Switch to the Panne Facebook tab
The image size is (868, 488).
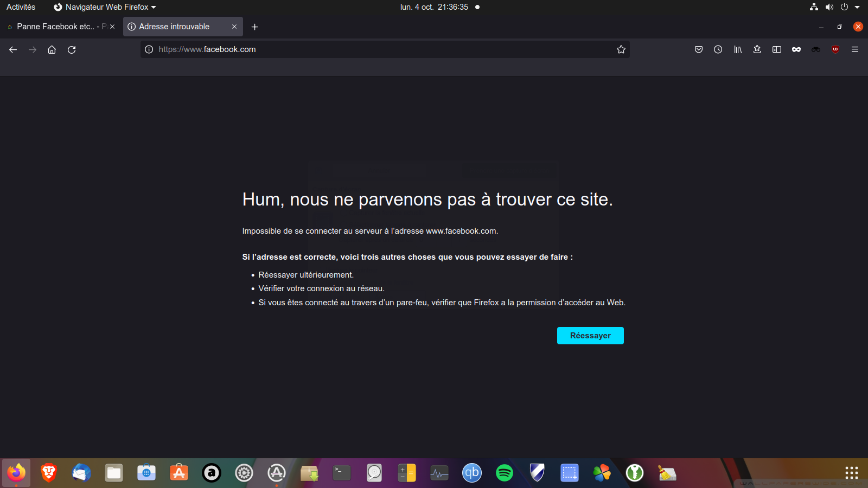click(x=55, y=27)
